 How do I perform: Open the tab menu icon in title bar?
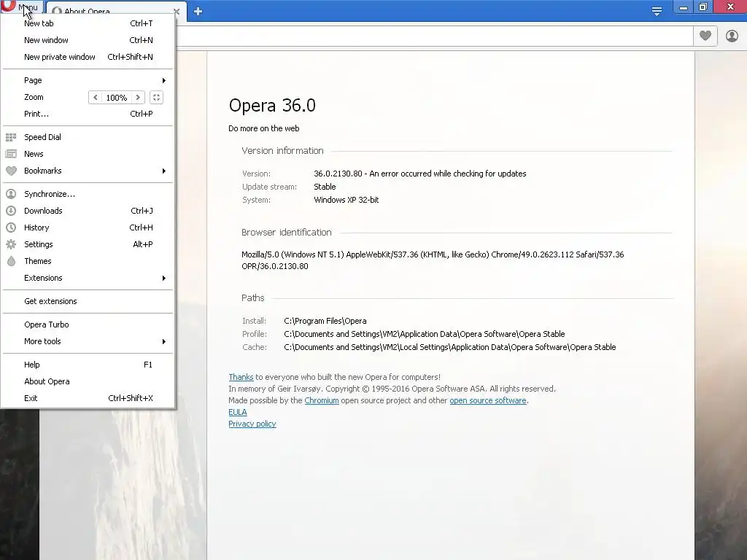tap(657, 12)
